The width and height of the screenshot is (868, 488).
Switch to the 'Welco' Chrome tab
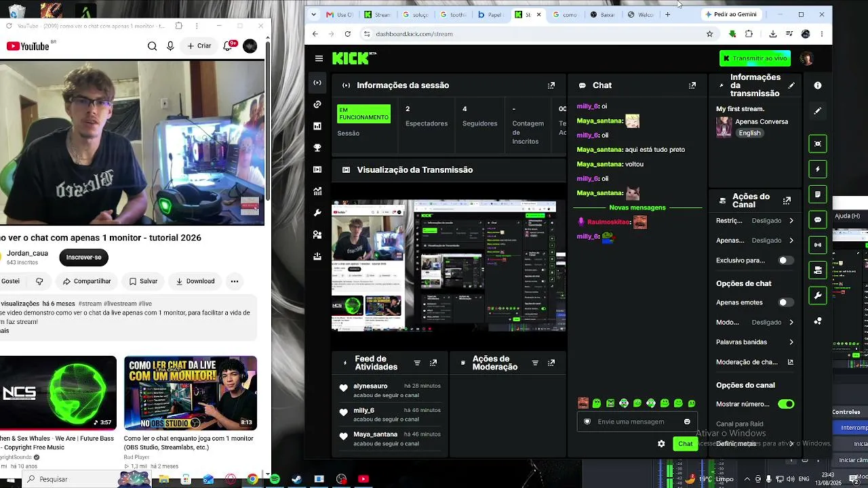(x=640, y=14)
